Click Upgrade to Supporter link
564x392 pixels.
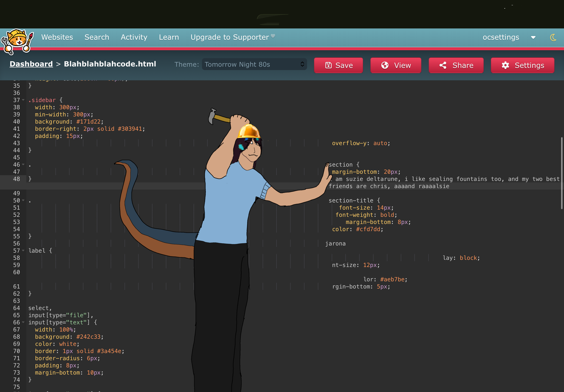(x=230, y=37)
